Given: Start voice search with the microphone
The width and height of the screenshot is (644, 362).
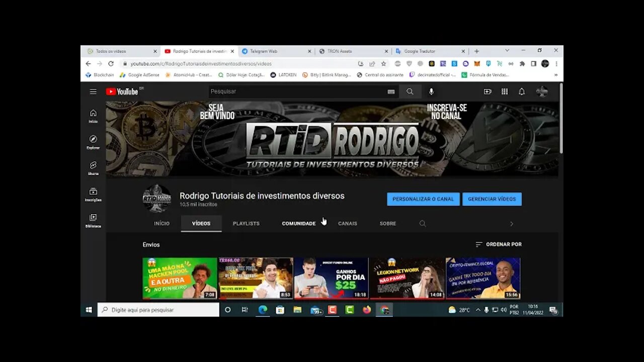Looking at the screenshot, I should click(x=431, y=92).
